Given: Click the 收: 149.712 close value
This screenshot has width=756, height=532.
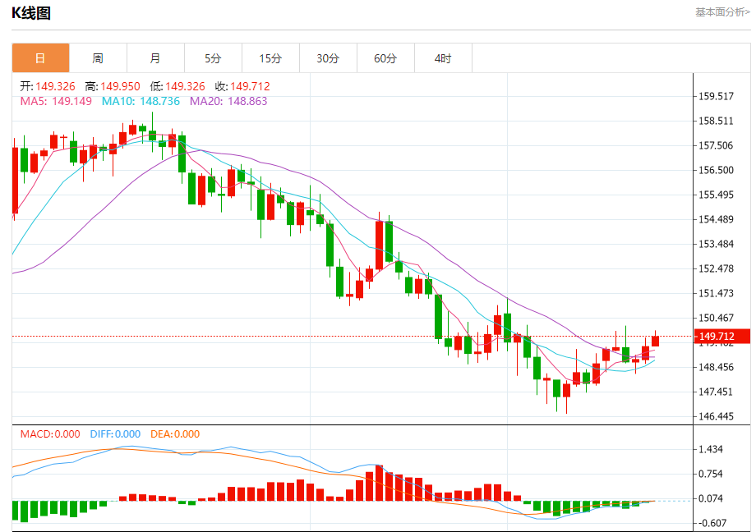Looking at the screenshot, I should click(242, 86).
